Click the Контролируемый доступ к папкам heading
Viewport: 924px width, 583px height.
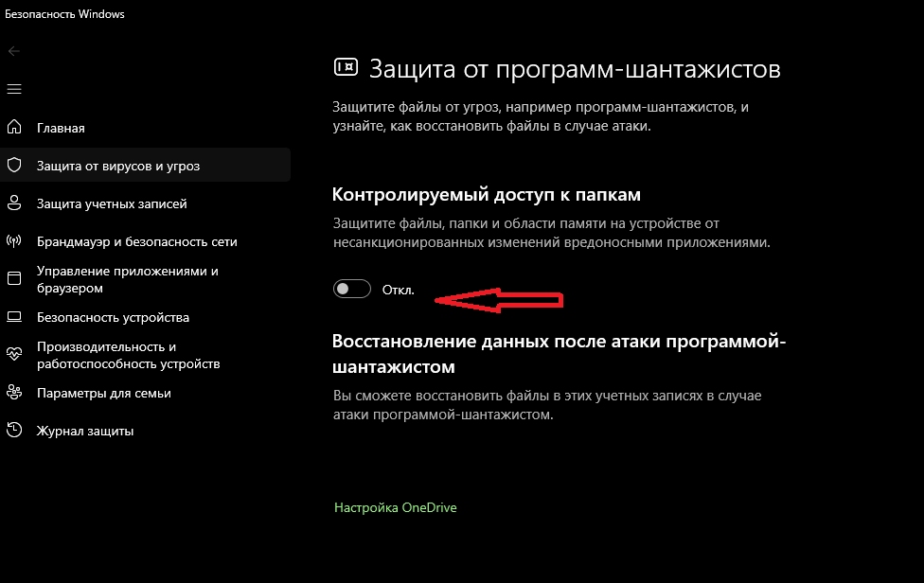(487, 194)
